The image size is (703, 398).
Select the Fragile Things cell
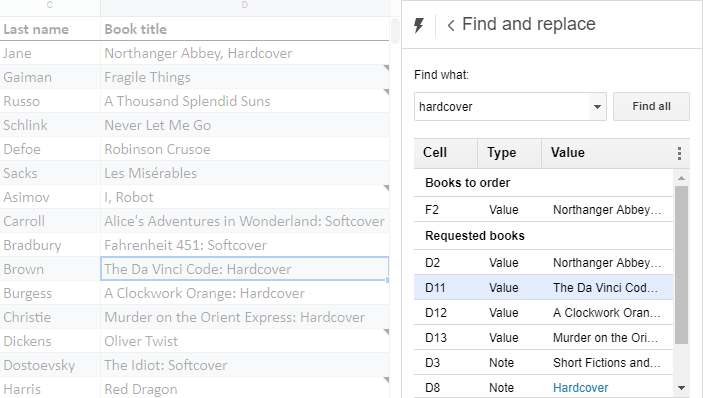(245, 77)
